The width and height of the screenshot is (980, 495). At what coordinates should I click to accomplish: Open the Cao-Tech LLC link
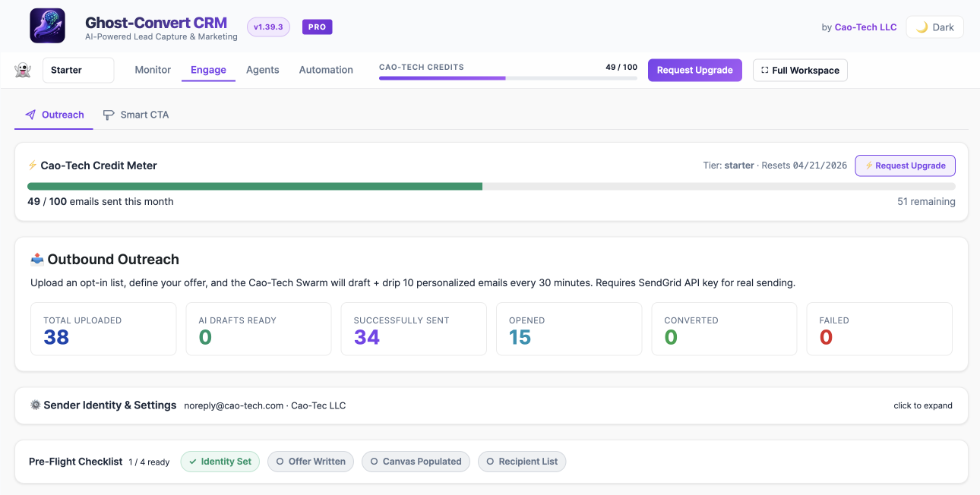click(x=866, y=27)
